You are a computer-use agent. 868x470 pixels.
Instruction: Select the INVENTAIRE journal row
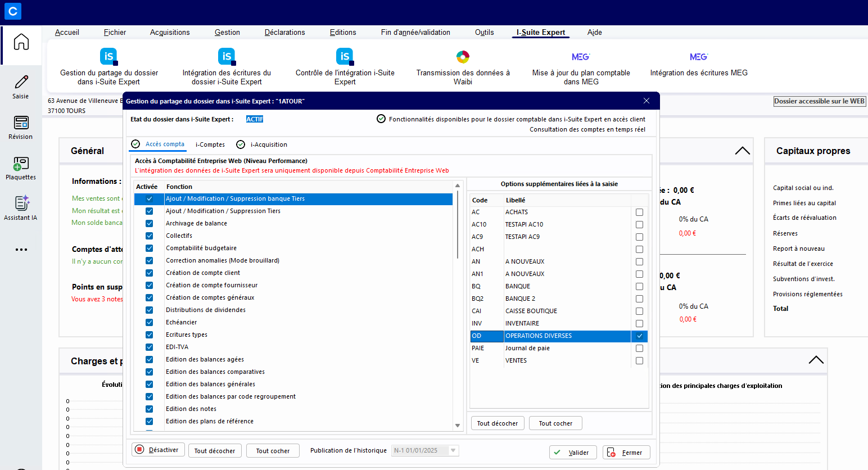click(559, 324)
